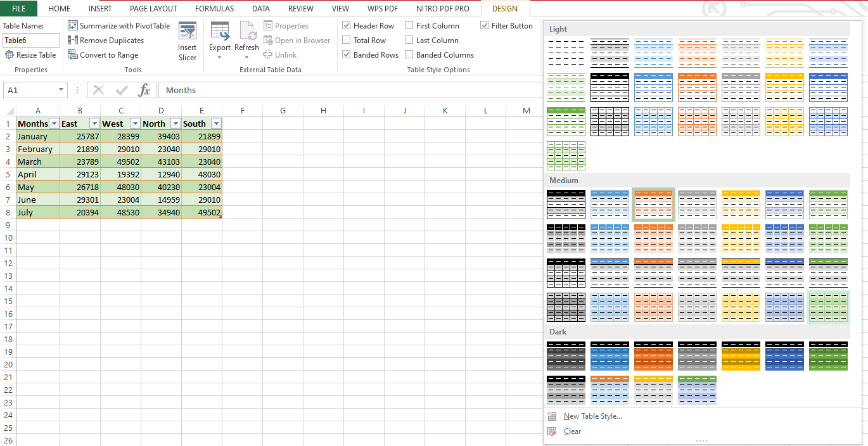Click the Export tool
Screen dimensions: 868x446
(220, 40)
